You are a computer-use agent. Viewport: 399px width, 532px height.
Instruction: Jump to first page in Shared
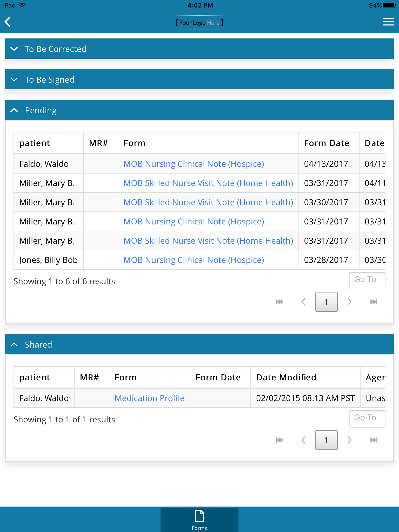[279, 440]
